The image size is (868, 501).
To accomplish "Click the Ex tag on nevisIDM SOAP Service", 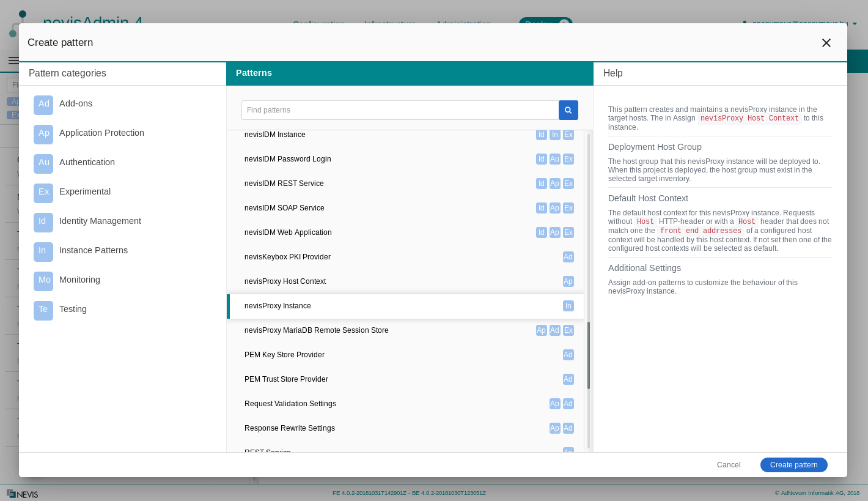I will pyautogui.click(x=568, y=208).
